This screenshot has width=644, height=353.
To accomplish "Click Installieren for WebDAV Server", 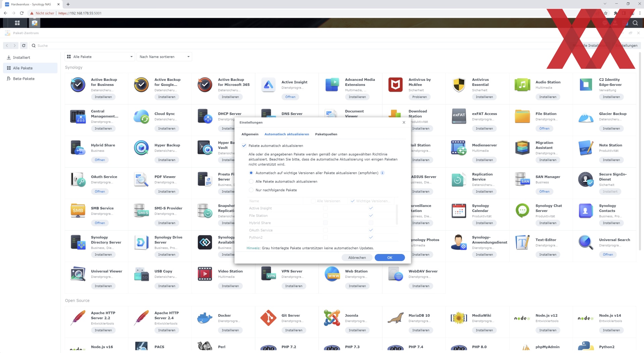I will (x=421, y=286).
